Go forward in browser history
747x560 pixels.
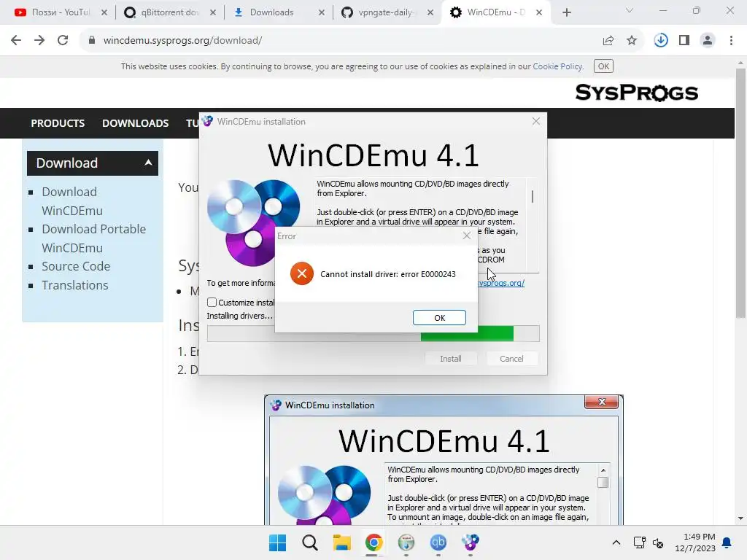pos(39,41)
